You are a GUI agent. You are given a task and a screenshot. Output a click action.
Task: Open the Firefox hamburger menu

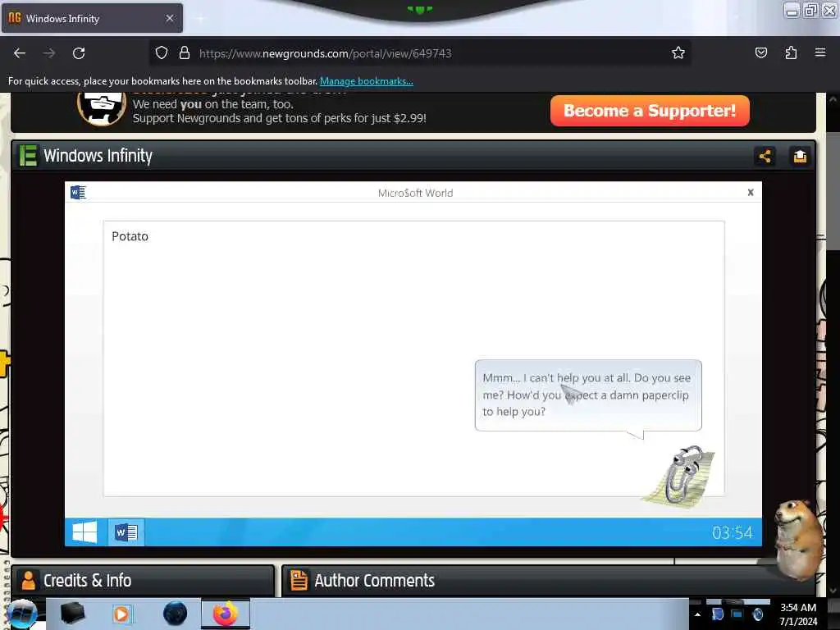(x=819, y=52)
